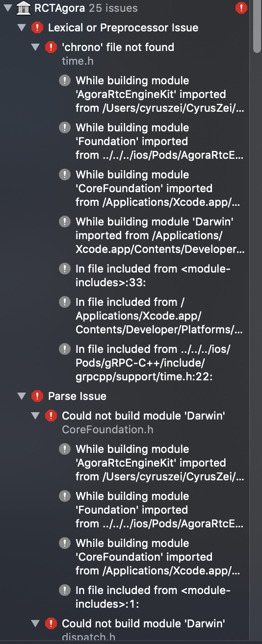Click the gray icon for the first 'Darwin' imported note
262x644 pixels.
pyautogui.click(x=64, y=222)
